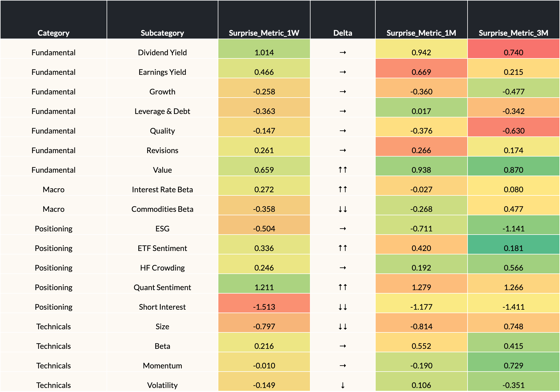Select the -1.513 Short Interest cell
The width and height of the screenshot is (560, 392).
coord(264,307)
